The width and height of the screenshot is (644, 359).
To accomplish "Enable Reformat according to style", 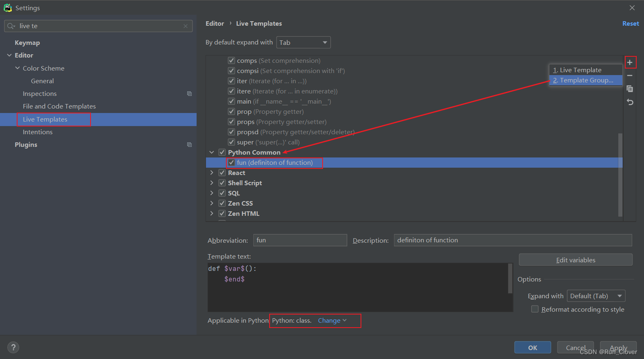I will click(x=535, y=309).
